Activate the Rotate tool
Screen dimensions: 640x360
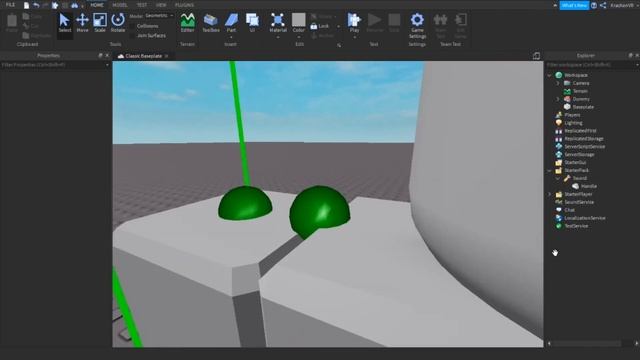[118, 23]
